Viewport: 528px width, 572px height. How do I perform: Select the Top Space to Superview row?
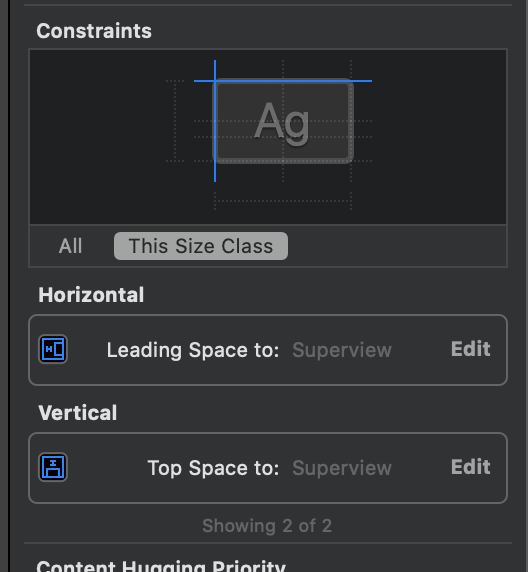tap(268, 468)
